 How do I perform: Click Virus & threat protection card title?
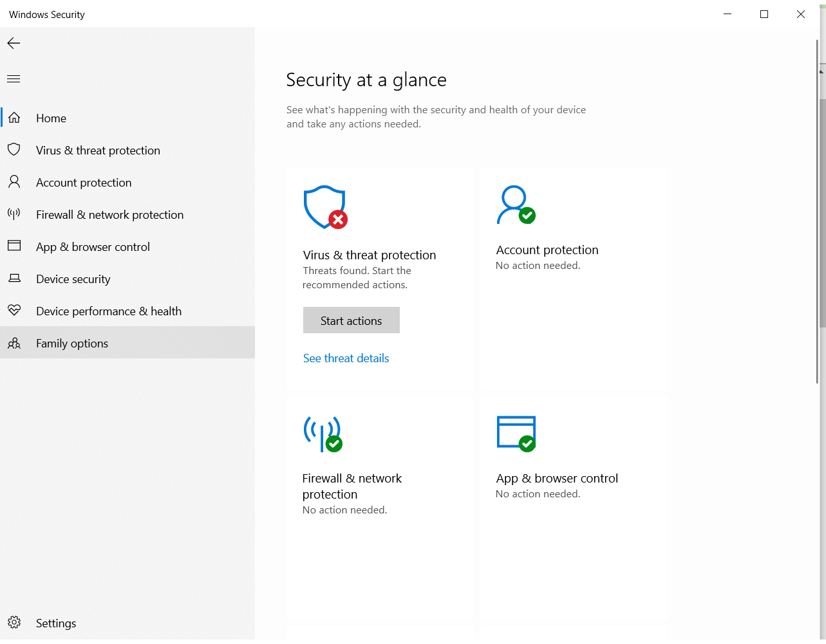[x=370, y=255]
